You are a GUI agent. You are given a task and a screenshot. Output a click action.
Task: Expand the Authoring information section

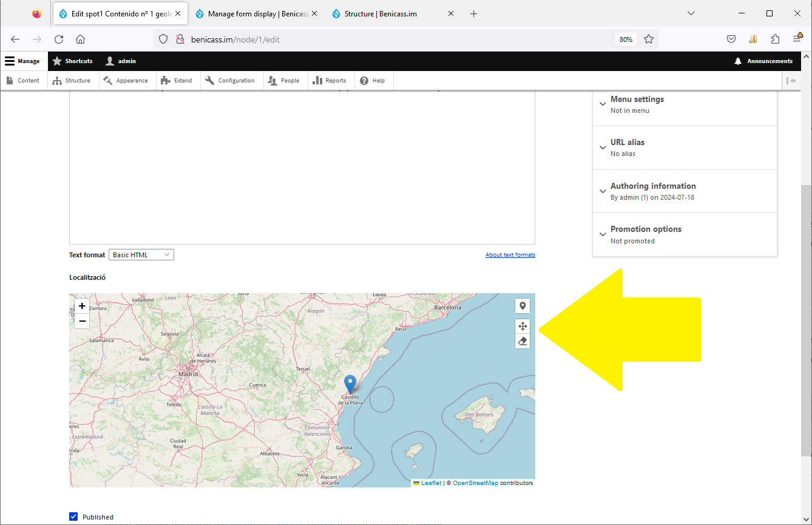(685, 191)
